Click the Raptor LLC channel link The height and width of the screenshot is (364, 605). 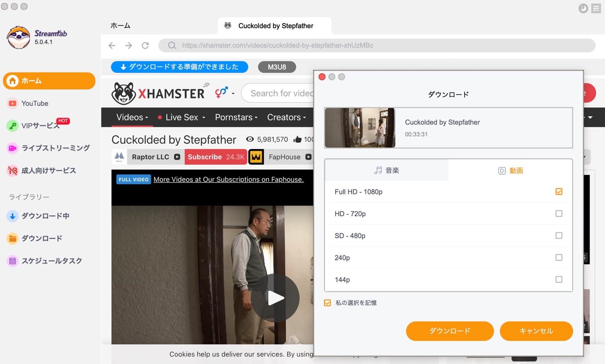point(150,157)
